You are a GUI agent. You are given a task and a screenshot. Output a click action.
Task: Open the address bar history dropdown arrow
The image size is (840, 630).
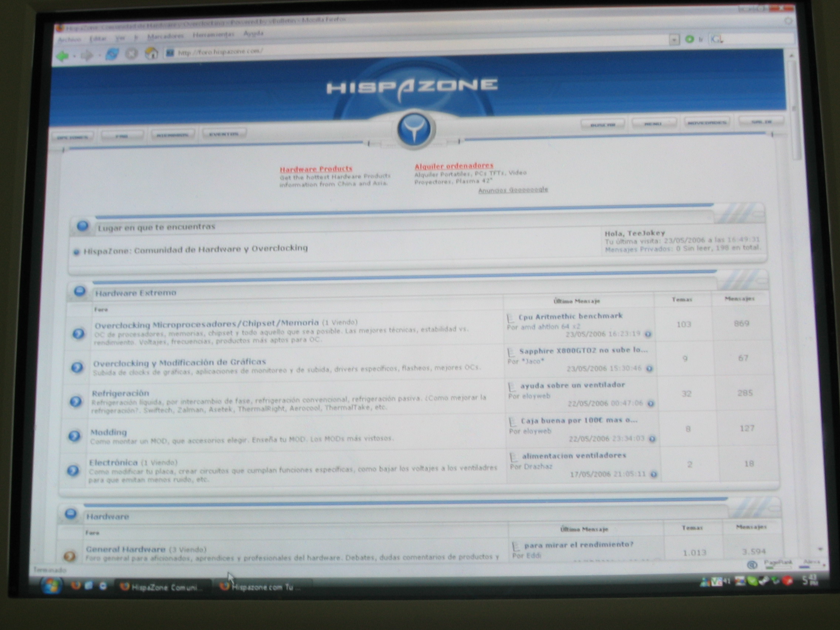tap(674, 40)
